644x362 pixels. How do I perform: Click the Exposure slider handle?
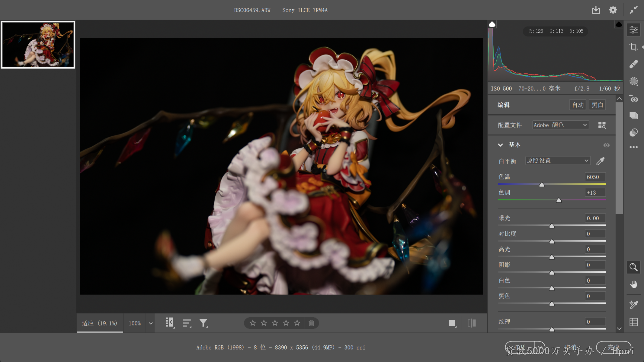click(x=552, y=226)
